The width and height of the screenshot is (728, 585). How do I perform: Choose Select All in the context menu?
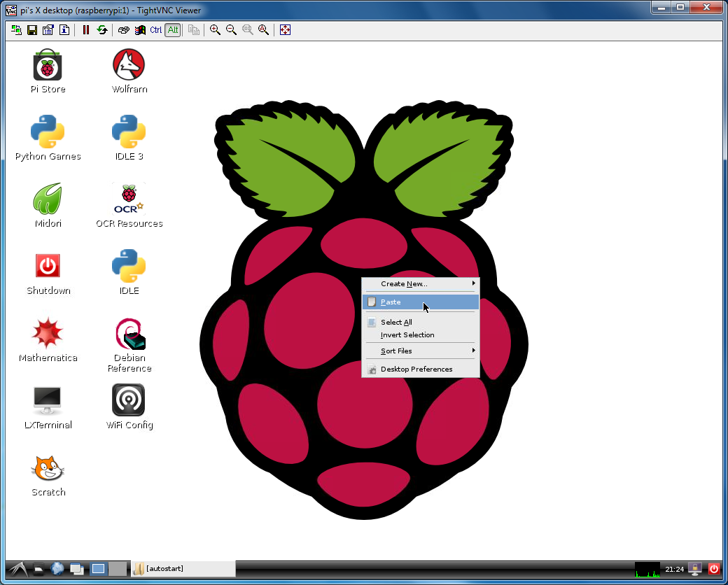[421, 322]
